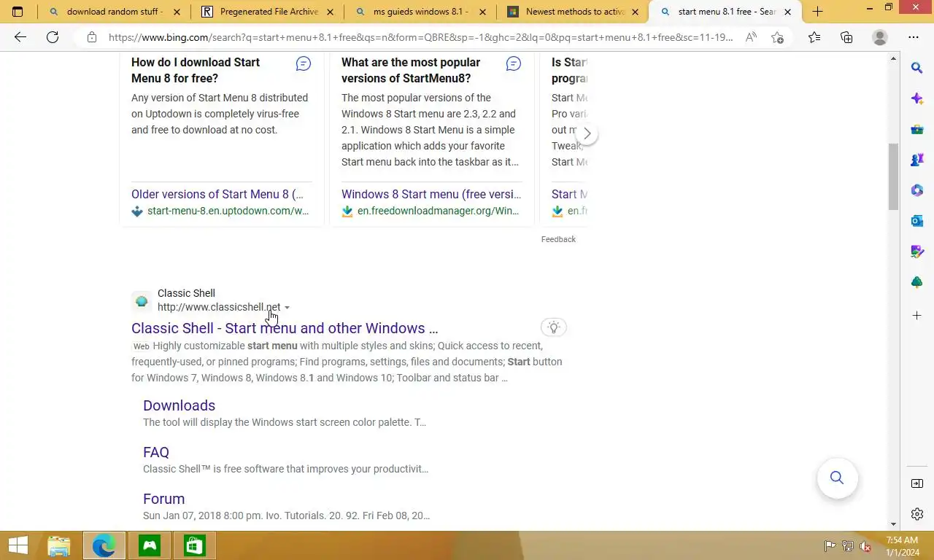Expand the classicshell.net URL dropdown arrow
934x560 pixels.
point(287,308)
